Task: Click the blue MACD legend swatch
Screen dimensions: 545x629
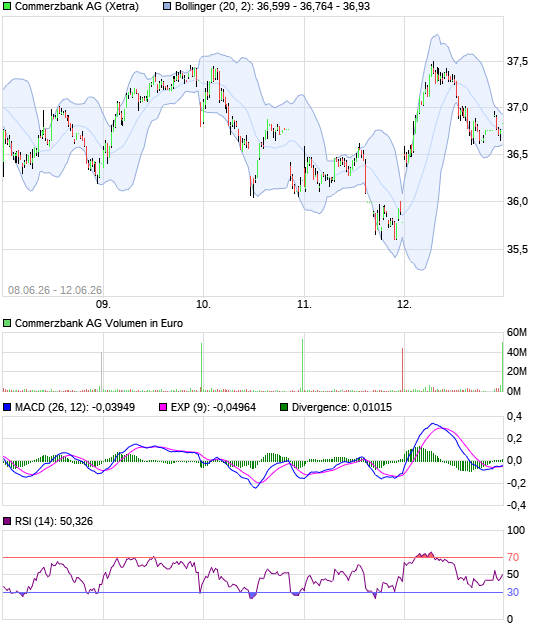Action: pyautogui.click(x=7, y=408)
